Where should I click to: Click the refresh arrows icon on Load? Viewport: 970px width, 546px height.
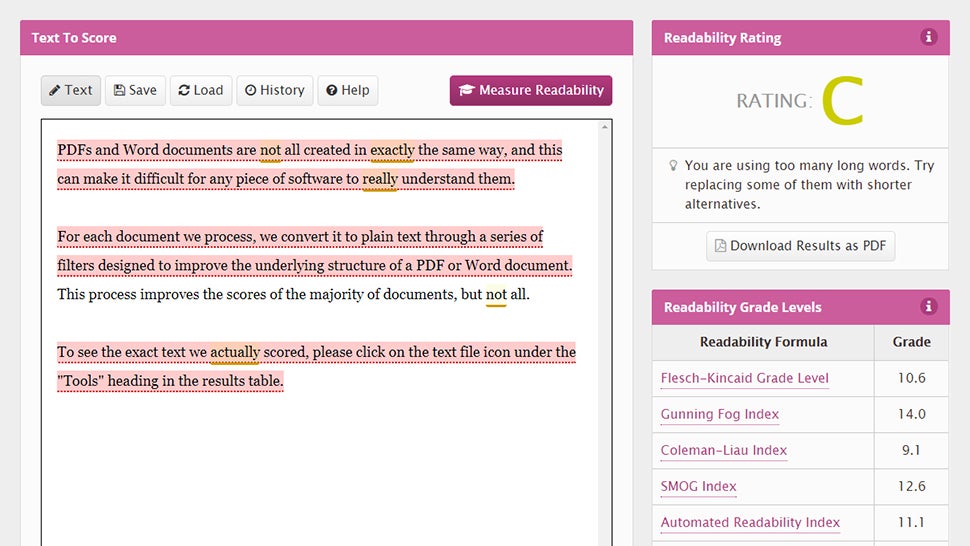pyautogui.click(x=184, y=90)
